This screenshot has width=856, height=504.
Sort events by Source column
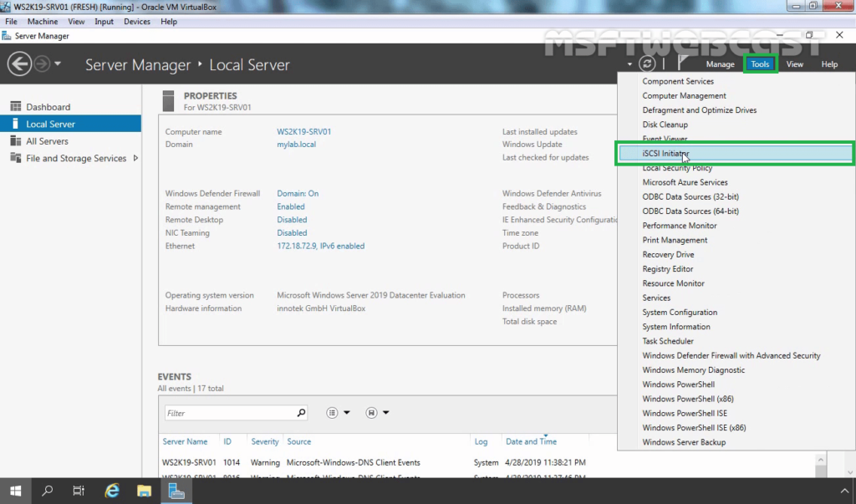[298, 441]
